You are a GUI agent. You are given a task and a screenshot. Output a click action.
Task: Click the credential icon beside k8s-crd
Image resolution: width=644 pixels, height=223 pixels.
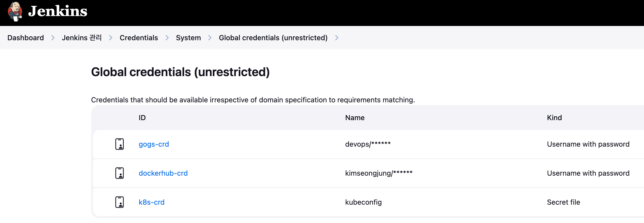(120, 202)
